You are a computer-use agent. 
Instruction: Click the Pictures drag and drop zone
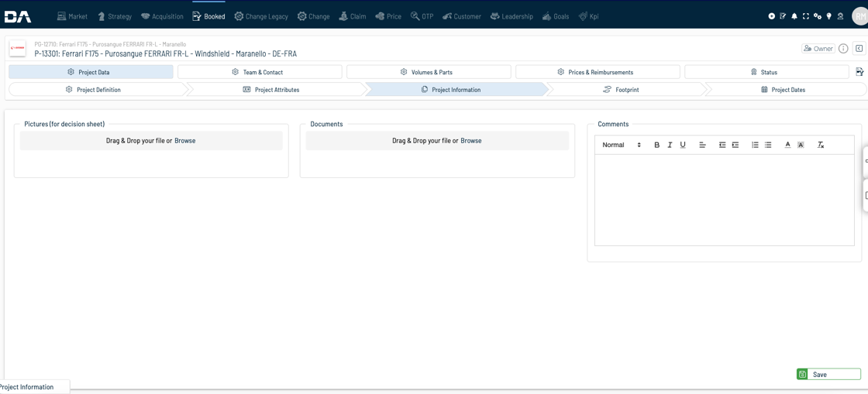pyautogui.click(x=151, y=141)
